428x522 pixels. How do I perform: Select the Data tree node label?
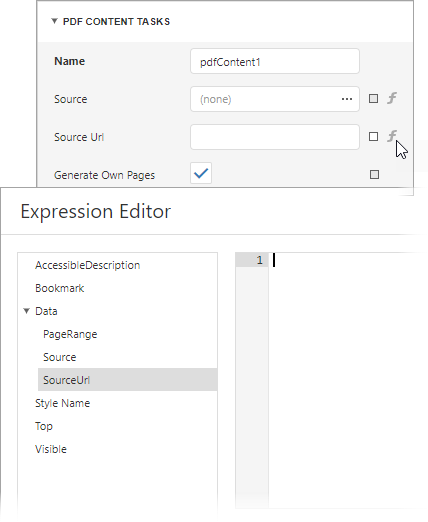(x=46, y=311)
